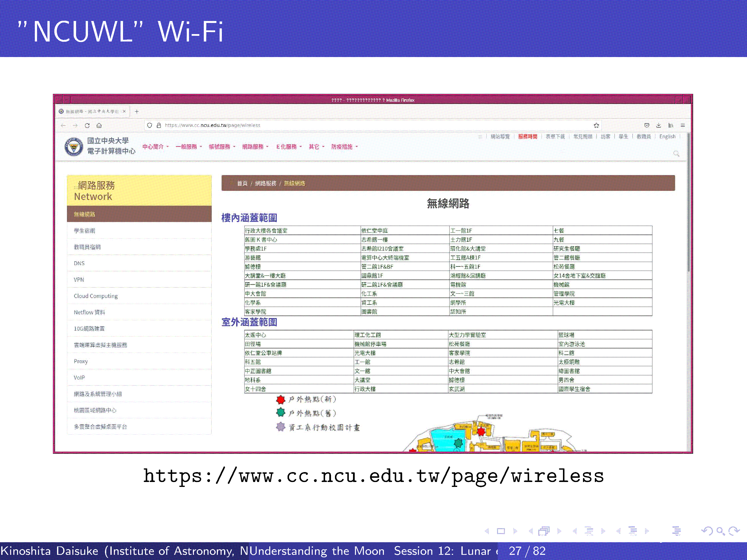Viewport: 747px width, 560px height.
Task: Bookmark page with the star icon
Action: coord(596,125)
